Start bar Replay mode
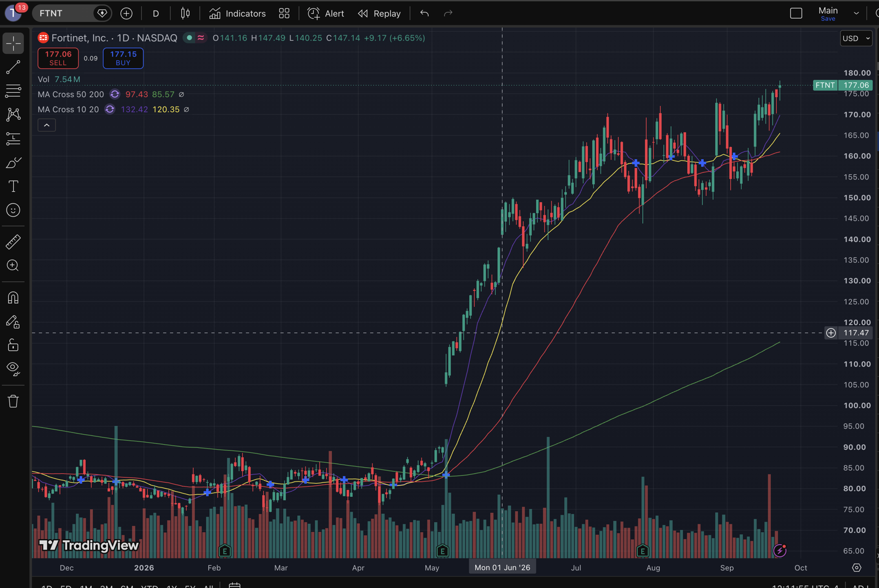879x588 pixels. coord(379,13)
